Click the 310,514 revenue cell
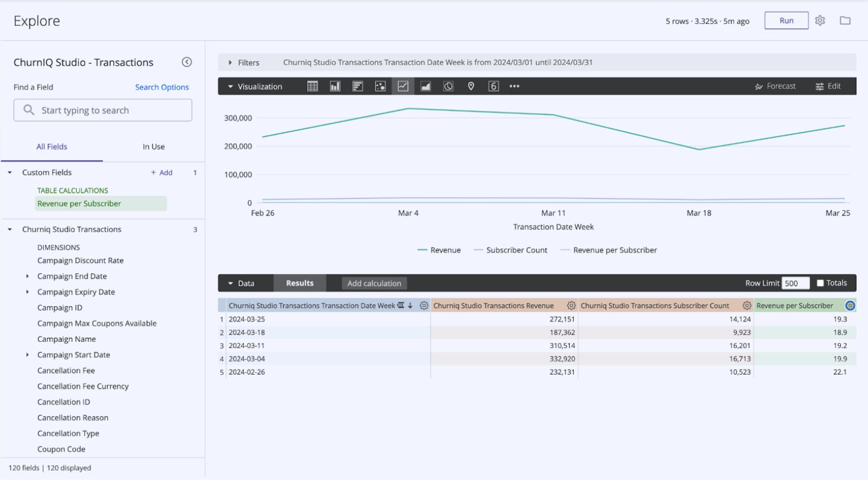The image size is (868, 481). tap(504, 346)
